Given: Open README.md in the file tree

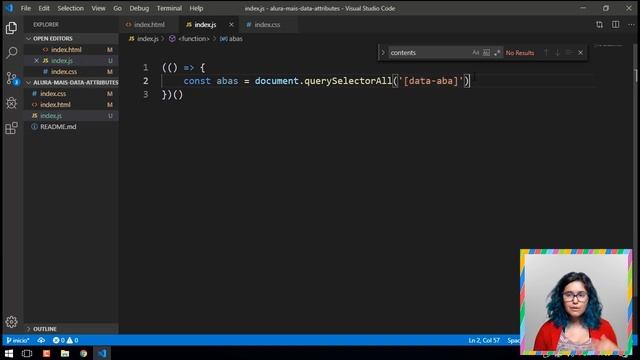Looking at the screenshot, I should pos(71,127).
